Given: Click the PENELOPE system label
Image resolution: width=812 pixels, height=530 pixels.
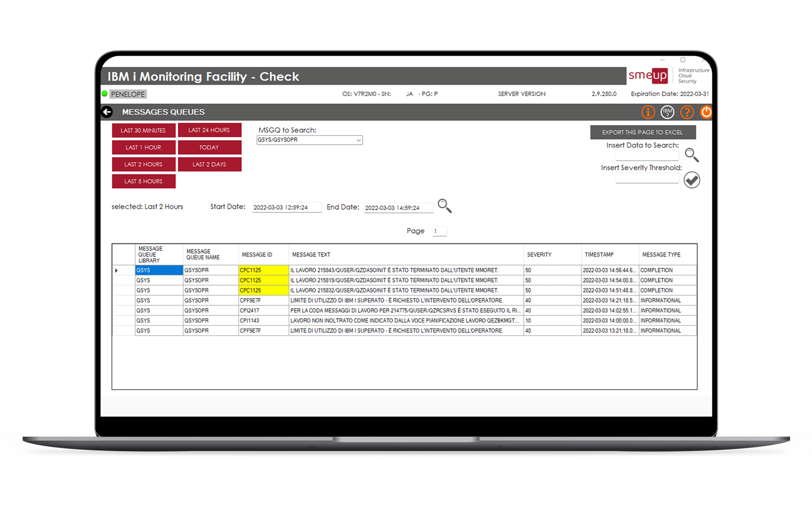Looking at the screenshot, I should [x=128, y=94].
